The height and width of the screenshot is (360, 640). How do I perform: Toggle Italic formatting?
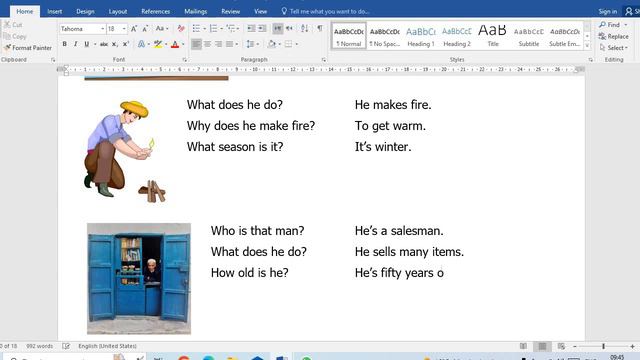76,44
